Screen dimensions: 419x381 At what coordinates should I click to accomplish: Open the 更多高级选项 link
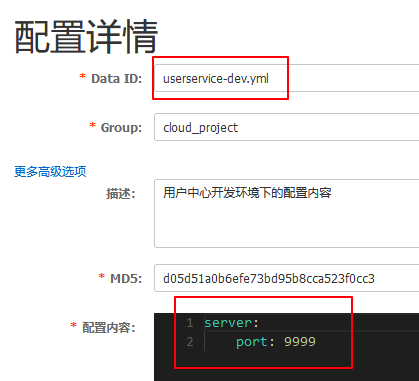(x=50, y=171)
